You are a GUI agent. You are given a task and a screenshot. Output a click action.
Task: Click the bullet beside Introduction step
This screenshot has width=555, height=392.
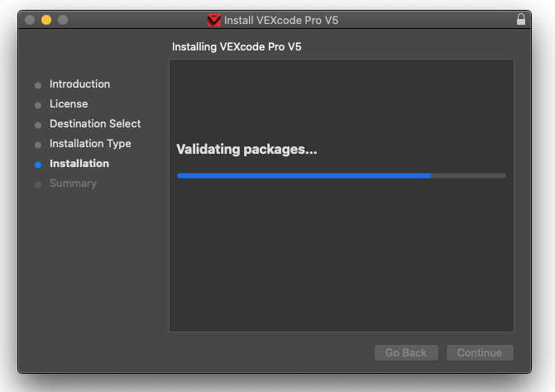point(38,85)
